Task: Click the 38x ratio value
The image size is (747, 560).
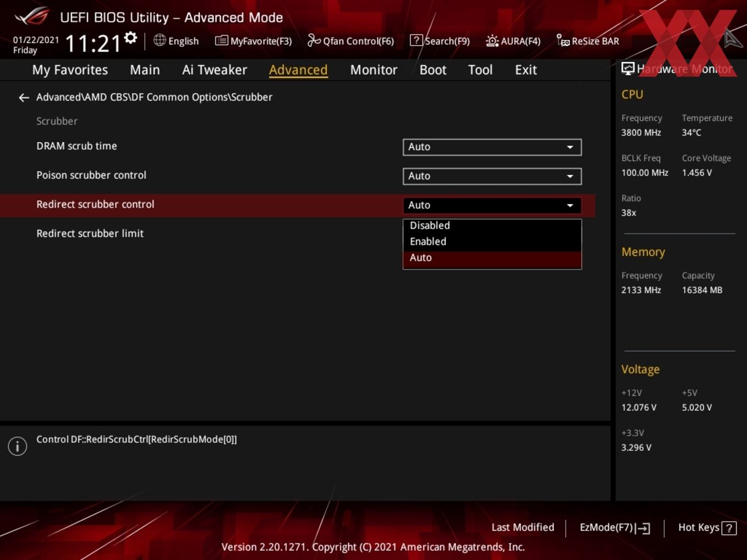Action: (629, 213)
